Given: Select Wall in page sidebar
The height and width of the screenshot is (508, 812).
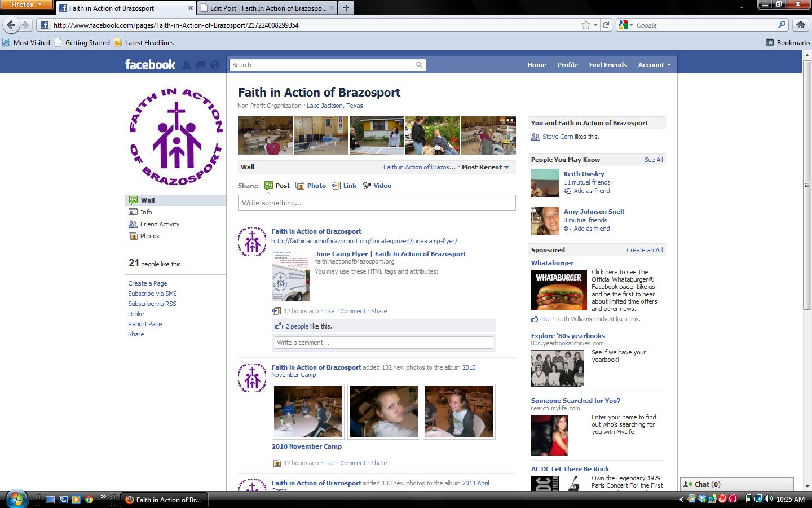Looking at the screenshot, I should pyautogui.click(x=175, y=200).
